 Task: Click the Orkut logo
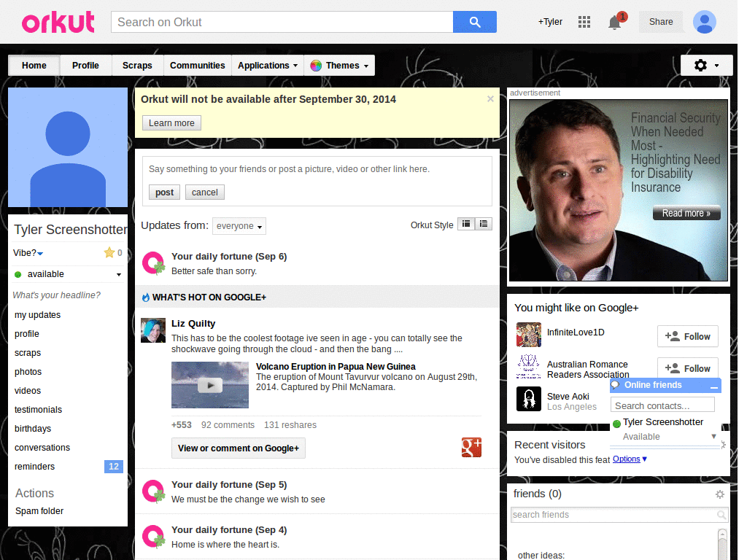tap(58, 22)
